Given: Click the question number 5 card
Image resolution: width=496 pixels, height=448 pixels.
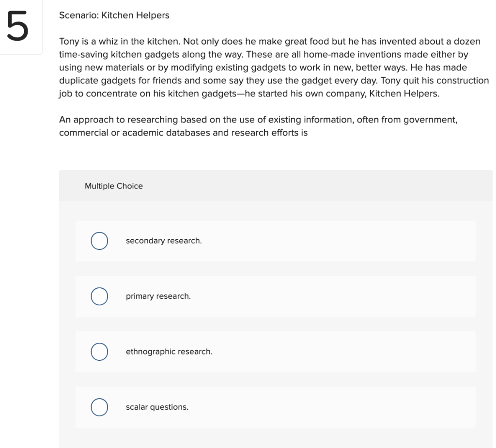Looking at the screenshot, I should point(18,27).
